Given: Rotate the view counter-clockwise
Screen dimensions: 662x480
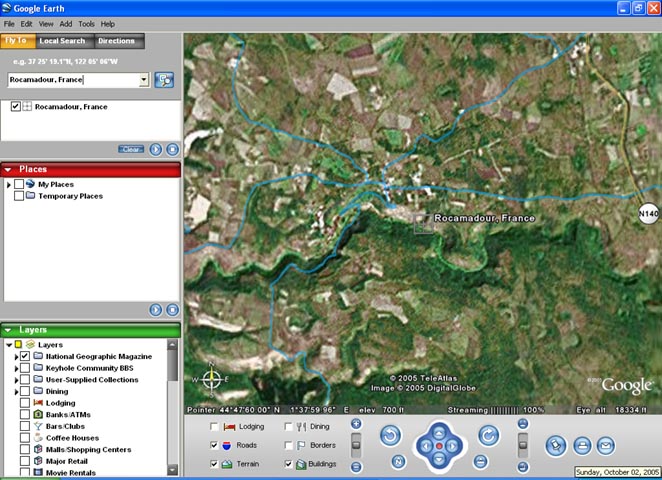Looking at the screenshot, I should (x=391, y=435).
